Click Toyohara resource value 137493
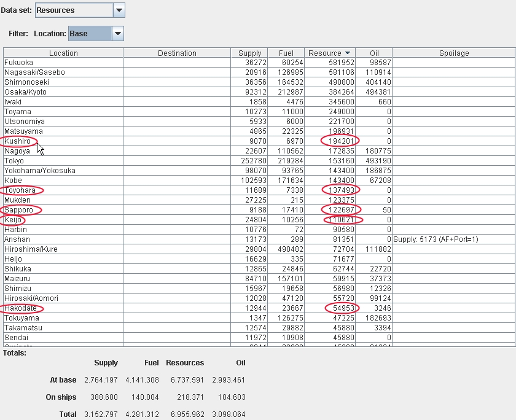 [x=342, y=190]
